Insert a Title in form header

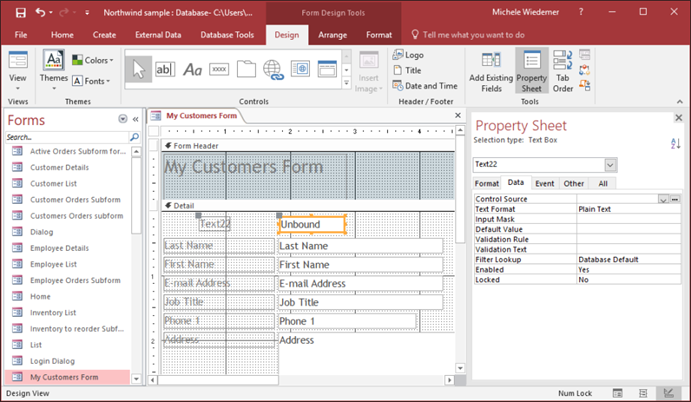[407, 70]
